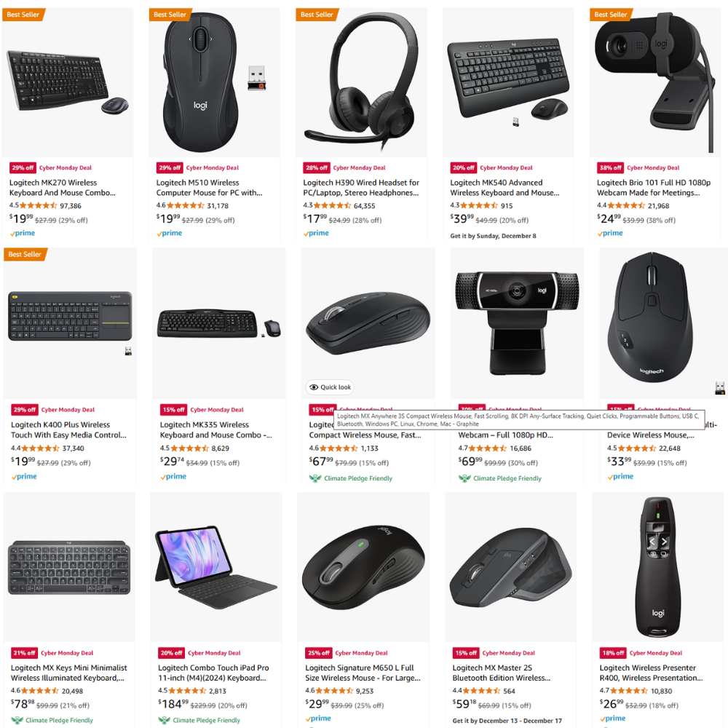Open the 22,648 ratings for multi-device mouse
The image size is (728, 728).
[x=670, y=448]
